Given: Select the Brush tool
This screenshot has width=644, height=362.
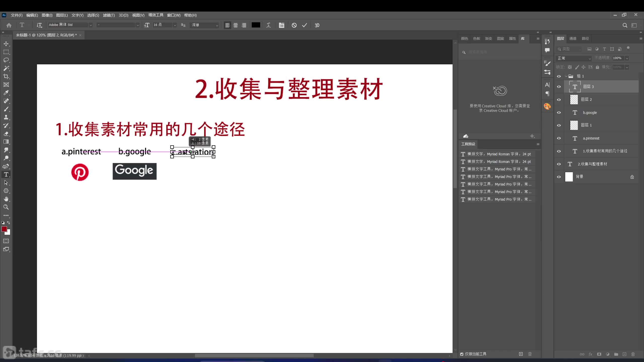Looking at the screenshot, I should tap(6, 109).
